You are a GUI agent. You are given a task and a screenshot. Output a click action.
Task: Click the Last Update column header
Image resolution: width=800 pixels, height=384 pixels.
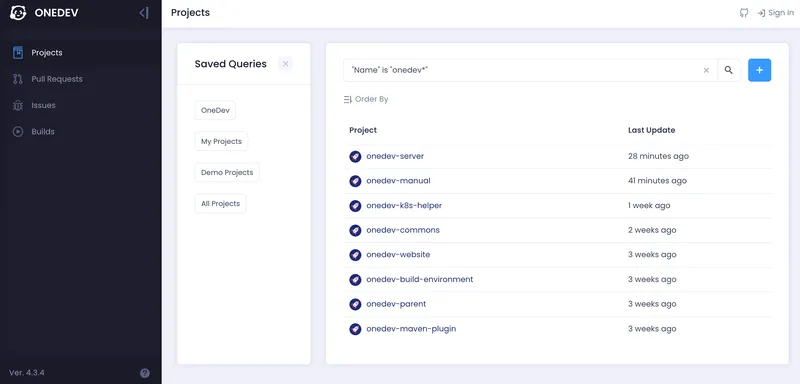click(651, 130)
